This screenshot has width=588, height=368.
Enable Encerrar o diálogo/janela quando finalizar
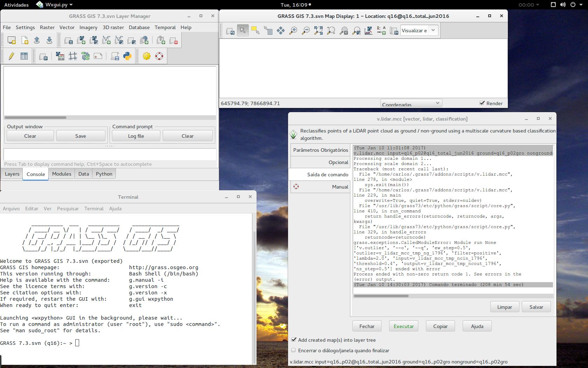(x=294, y=350)
